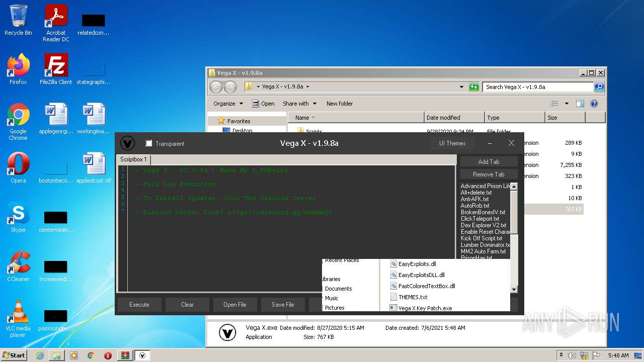Click the Search Vega X field
This screenshot has width=644, height=362.
pos(538,86)
